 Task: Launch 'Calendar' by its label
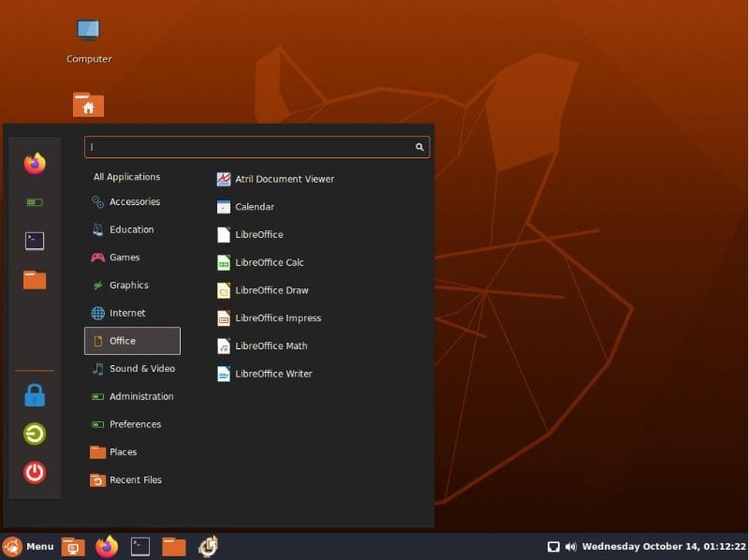coord(255,207)
